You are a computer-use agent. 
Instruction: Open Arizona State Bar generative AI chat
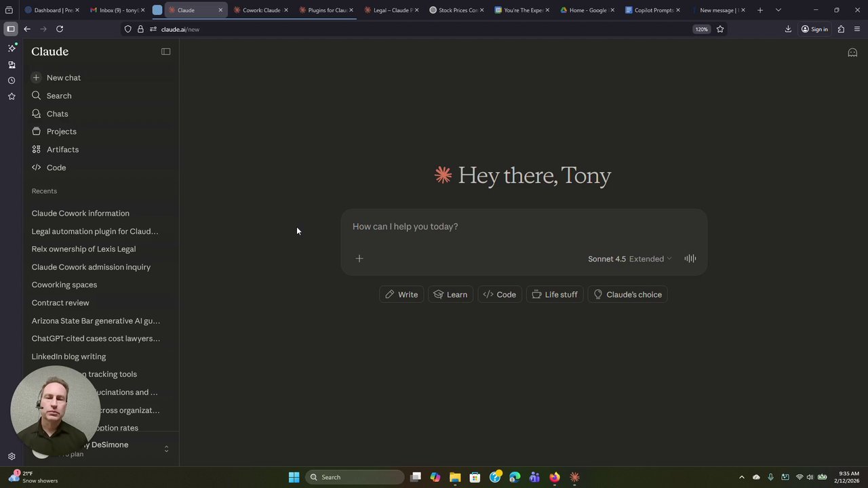pos(96,321)
